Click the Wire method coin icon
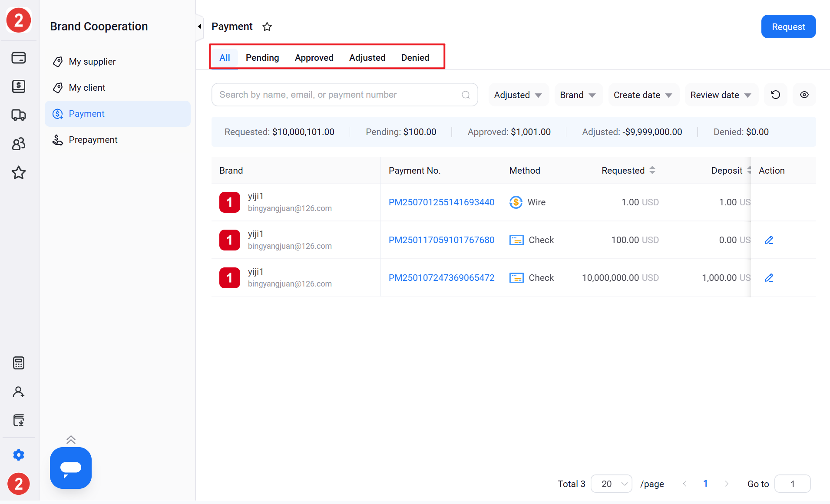830x504 pixels. 516,202
